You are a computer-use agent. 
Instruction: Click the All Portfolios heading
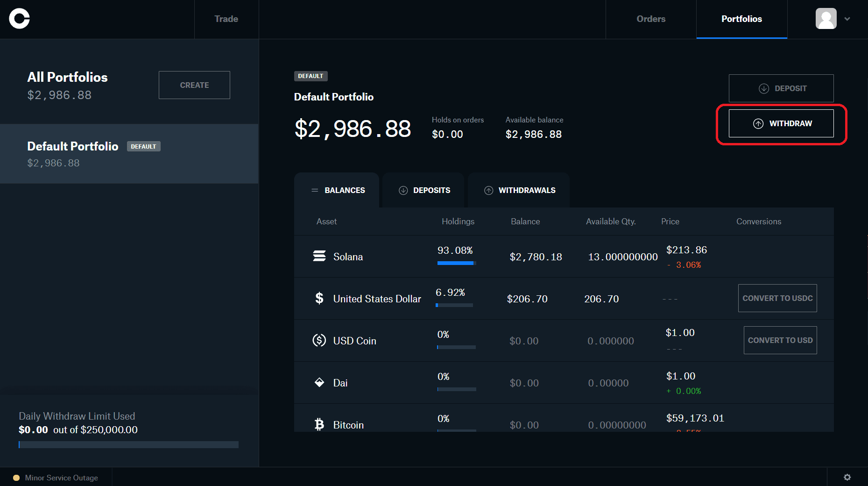click(x=67, y=77)
